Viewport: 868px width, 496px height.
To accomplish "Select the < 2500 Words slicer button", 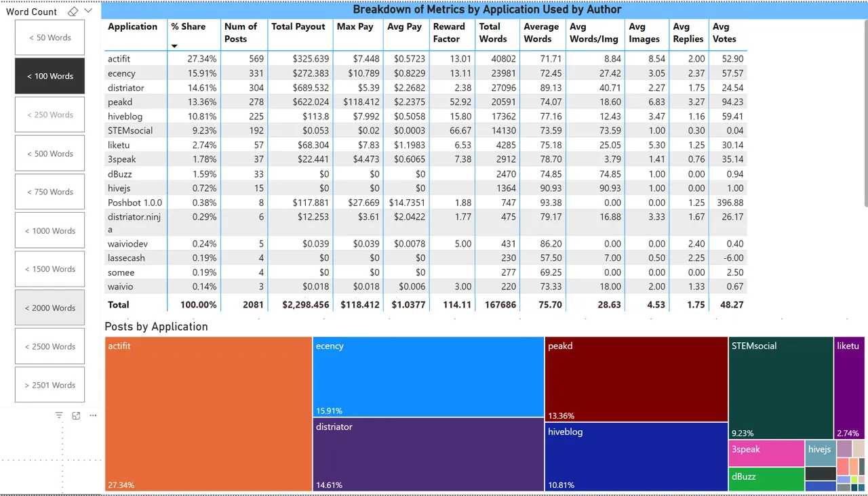I will coord(50,346).
